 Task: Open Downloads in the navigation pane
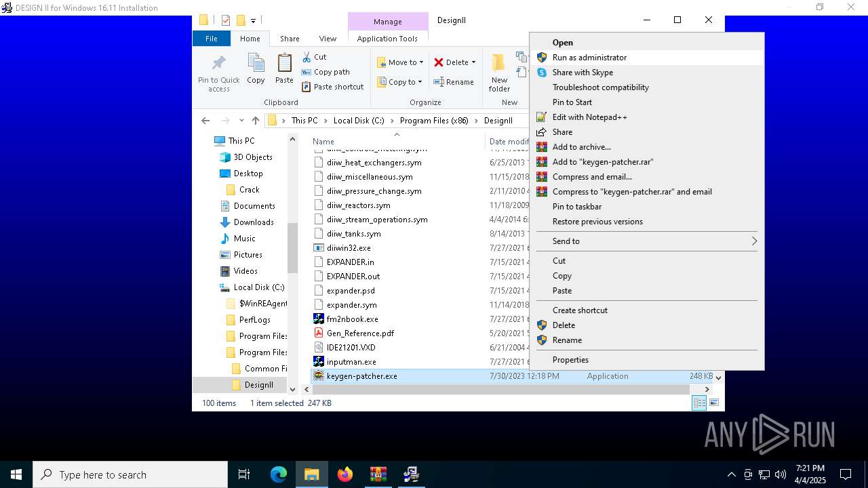click(x=254, y=222)
